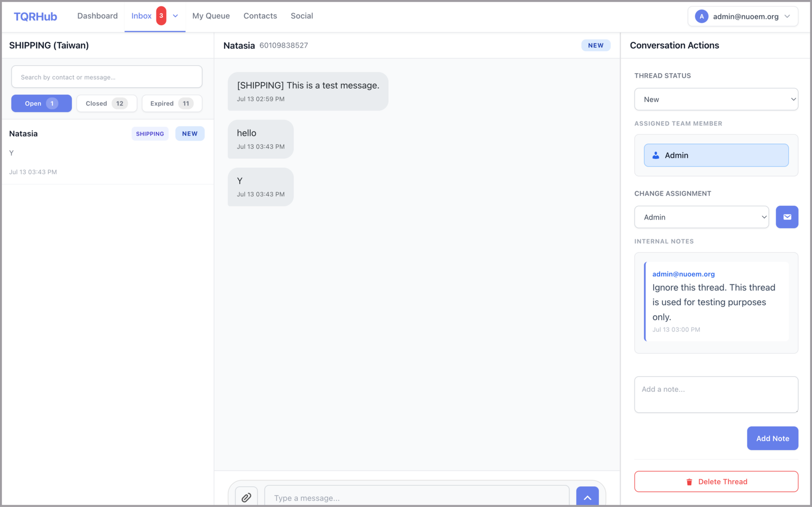Click the Delete Thread button
The image size is (812, 507).
[716, 482]
